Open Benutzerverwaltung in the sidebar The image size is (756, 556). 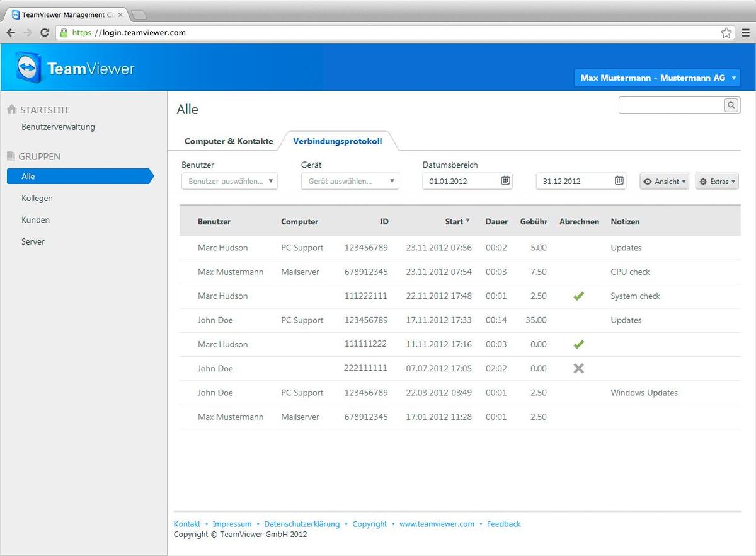tap(58, 127)
